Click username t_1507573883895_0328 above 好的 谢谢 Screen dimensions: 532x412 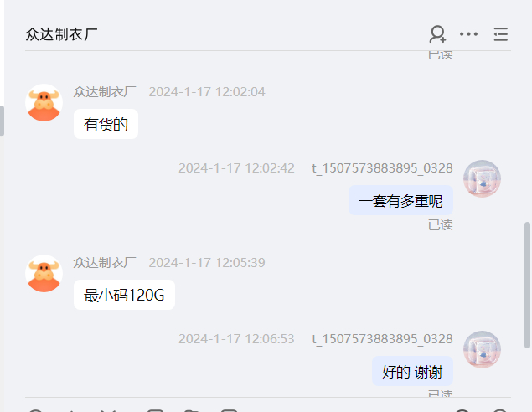(x=382, y=339)
